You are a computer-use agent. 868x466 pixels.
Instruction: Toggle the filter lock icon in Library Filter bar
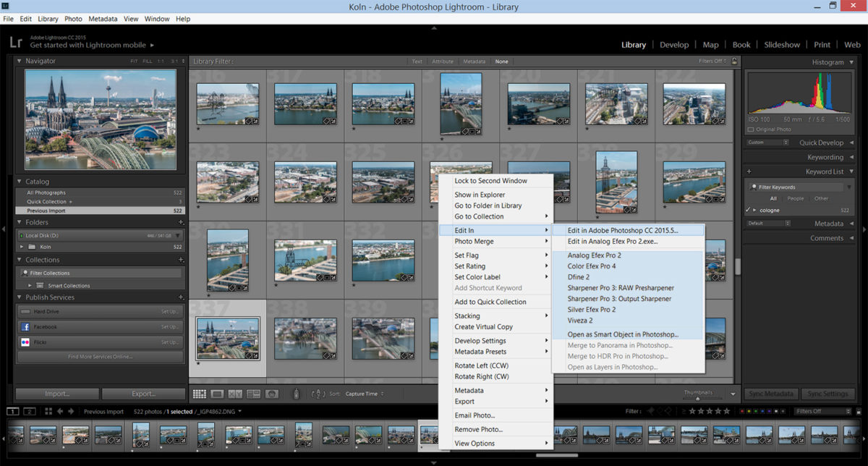(735, 62)
